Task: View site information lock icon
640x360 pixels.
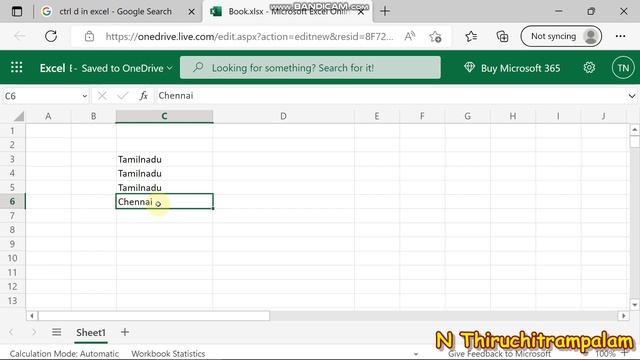Action: pos(89,36)
